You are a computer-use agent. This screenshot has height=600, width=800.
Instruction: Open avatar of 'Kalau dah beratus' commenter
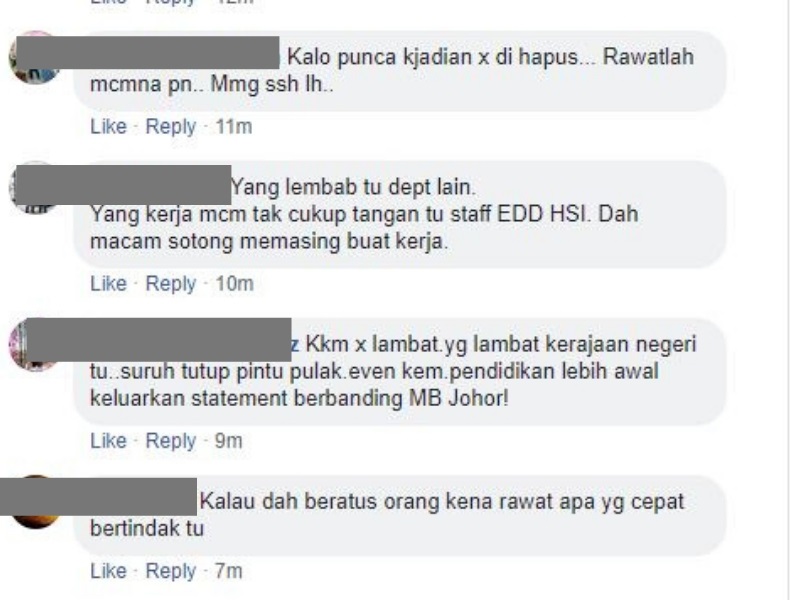[x=35, y=502]
